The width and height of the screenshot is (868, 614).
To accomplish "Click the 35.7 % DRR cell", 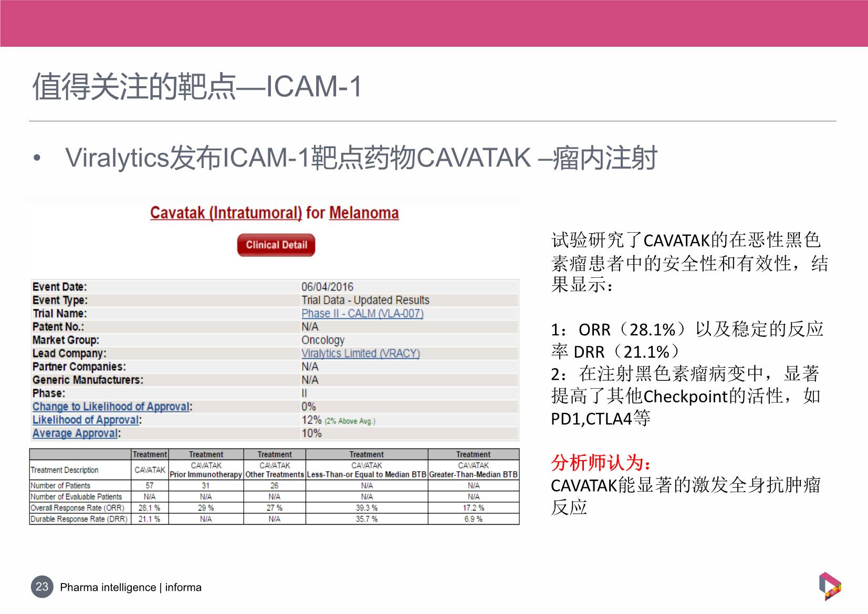I will pyautogui.click(x=367, y=519).
